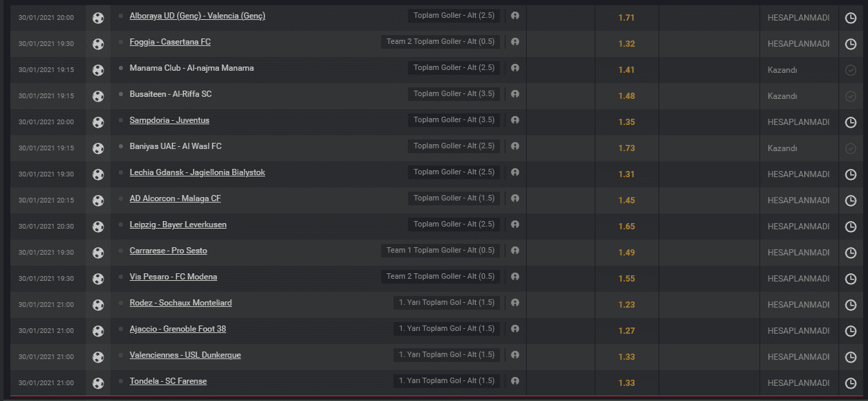Click the 1. Yarı Toplam Gol tag for Tondela
The width and height of the screenshot is (868, 401).
coord(447,381)
